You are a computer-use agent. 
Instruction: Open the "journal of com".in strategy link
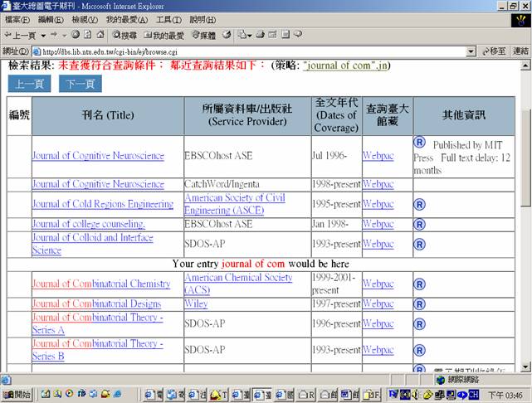click(x=345, y=66)
